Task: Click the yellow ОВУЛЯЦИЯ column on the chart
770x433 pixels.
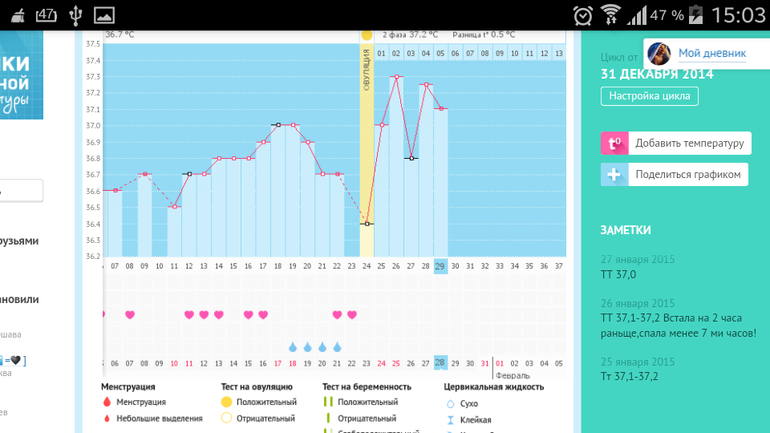Action: [367, 150]
